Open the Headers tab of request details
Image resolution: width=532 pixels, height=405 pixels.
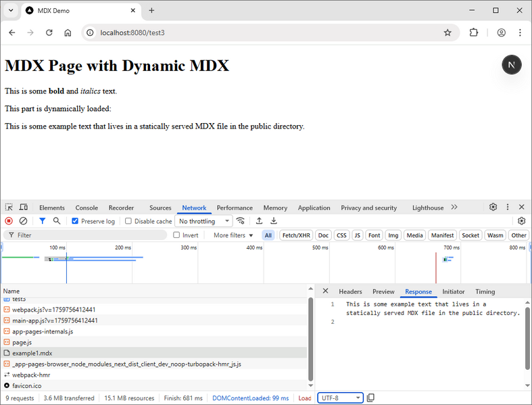pos(350,291)
